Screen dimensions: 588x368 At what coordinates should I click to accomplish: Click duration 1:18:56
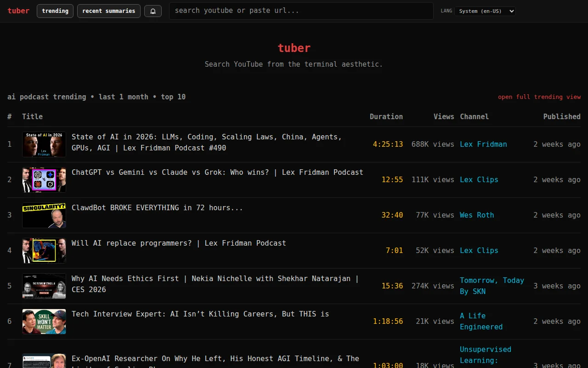[388, 321]
